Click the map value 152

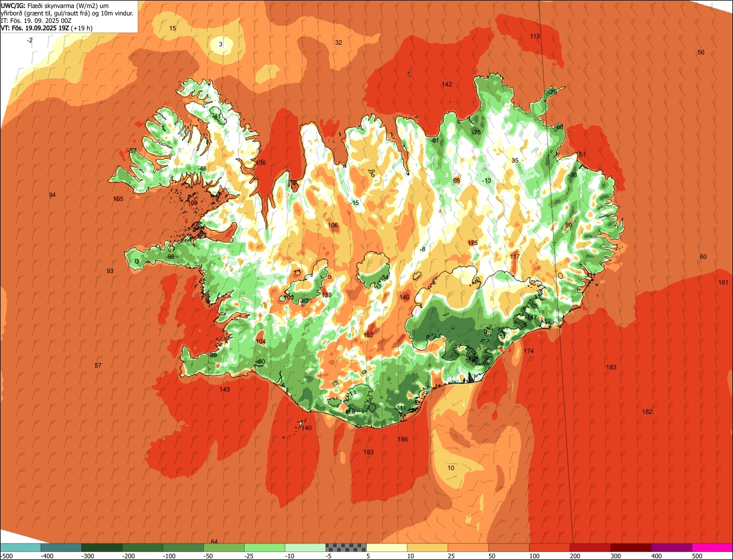pos(368,336)
